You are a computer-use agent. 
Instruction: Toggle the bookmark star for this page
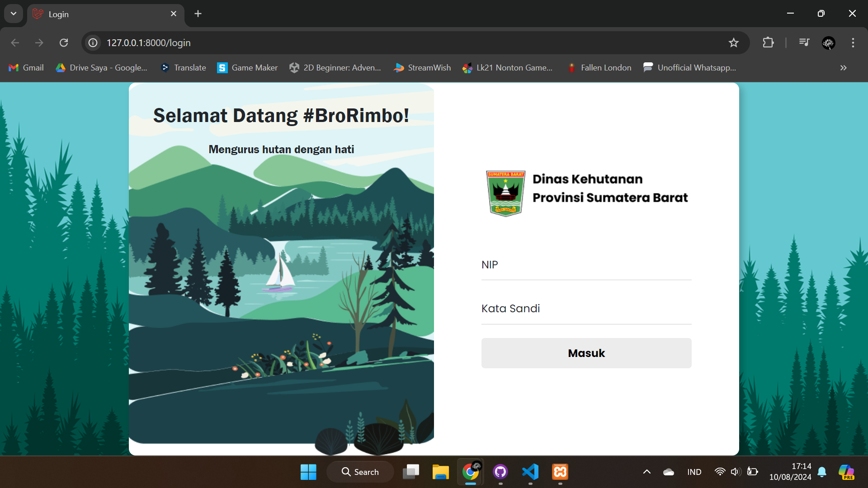734,42
